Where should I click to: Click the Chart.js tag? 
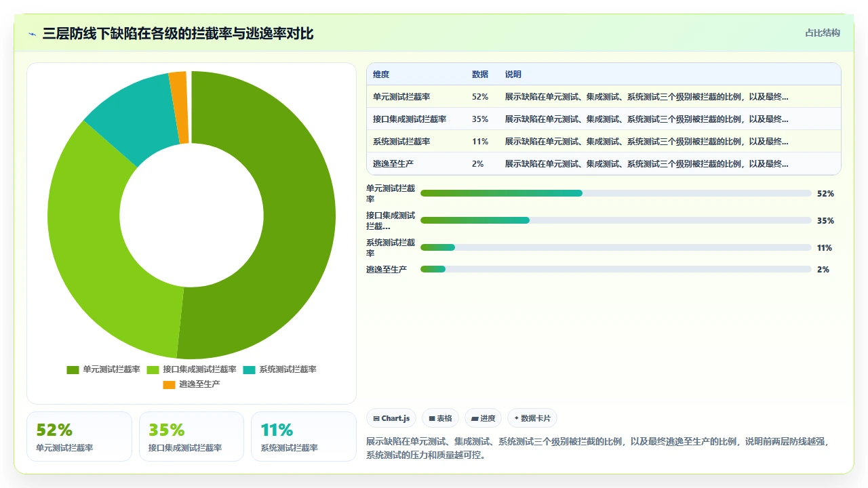coord(391,418)
